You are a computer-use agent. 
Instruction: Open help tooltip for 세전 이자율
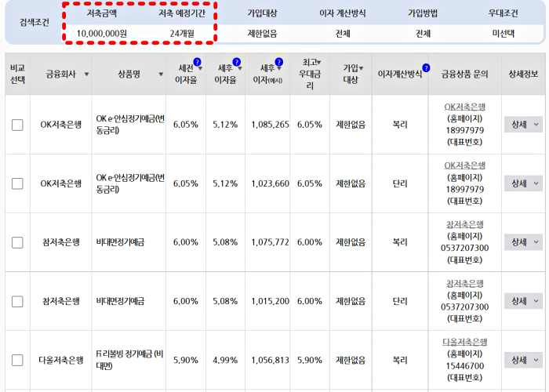(x=197, y=62)
